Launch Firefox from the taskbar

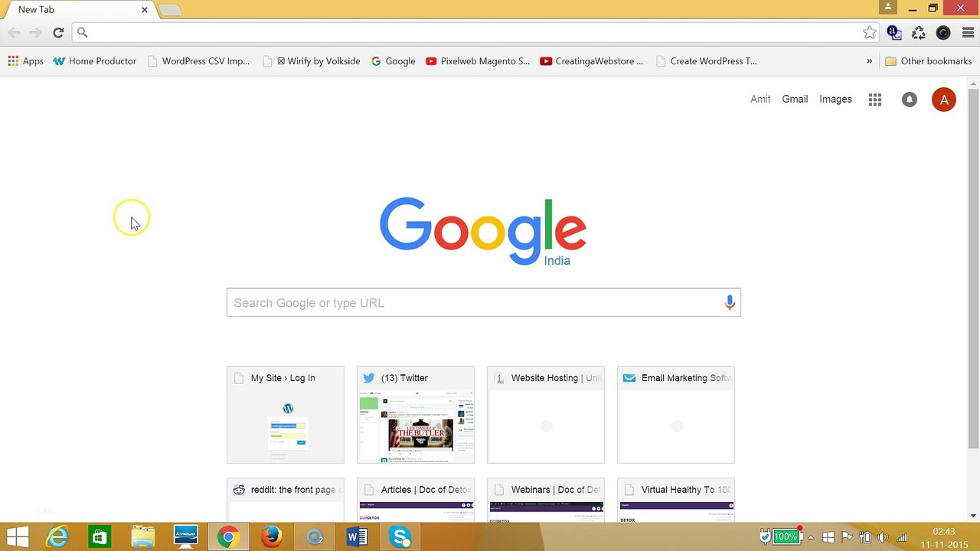(x=271, y=536)
